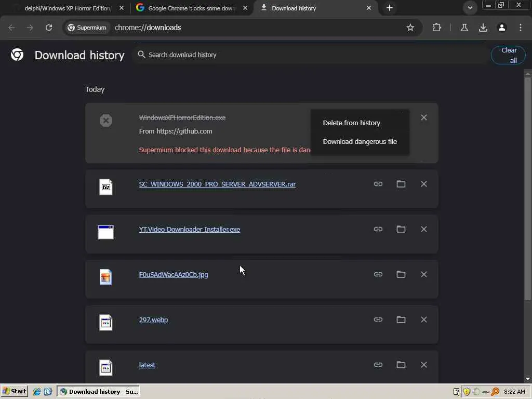The image size is (532, 399).
Task: Click the 7z file icon of rar download
Action: click(106, 187)
